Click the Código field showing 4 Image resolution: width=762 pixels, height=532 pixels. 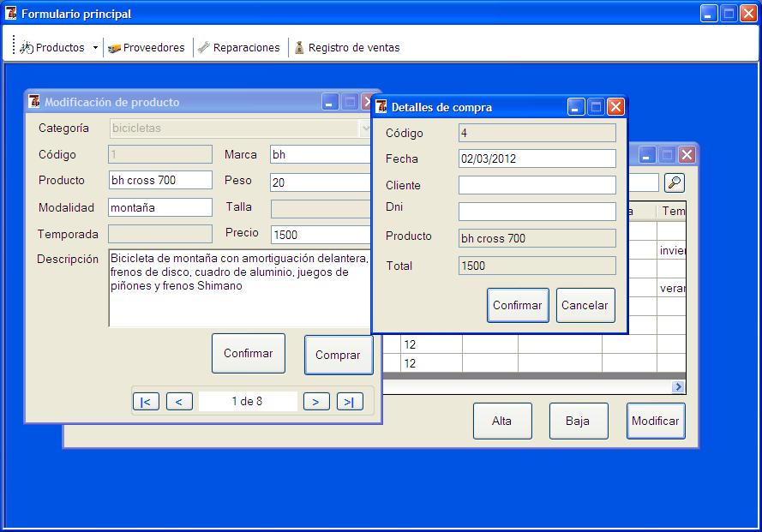pyautogui.click(x=537, y=133)
